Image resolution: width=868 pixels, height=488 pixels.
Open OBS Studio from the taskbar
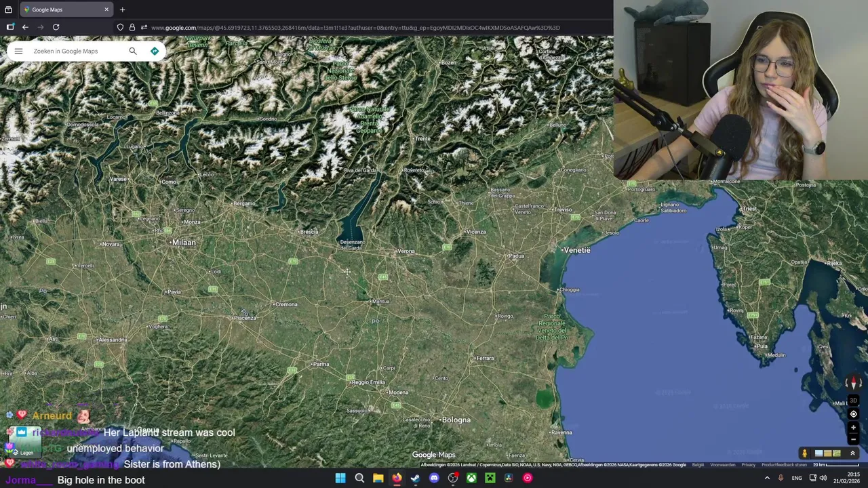click(x=453, y=478)
